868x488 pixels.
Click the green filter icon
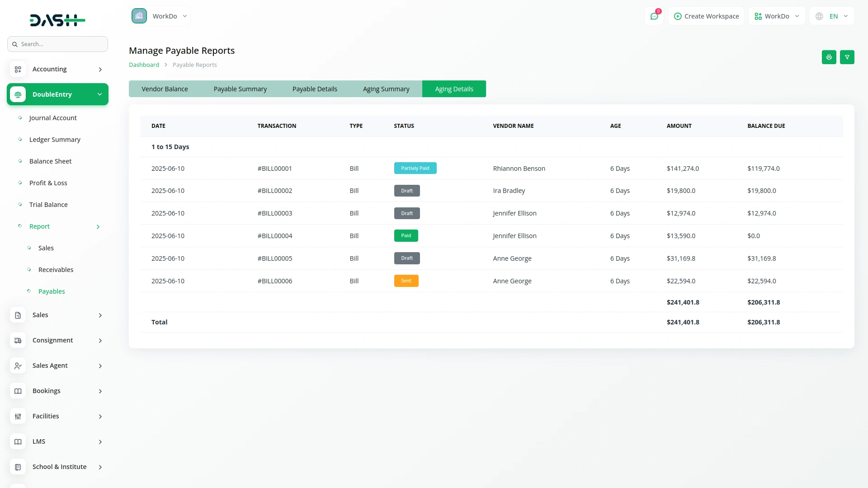click(x=847, y=57)
